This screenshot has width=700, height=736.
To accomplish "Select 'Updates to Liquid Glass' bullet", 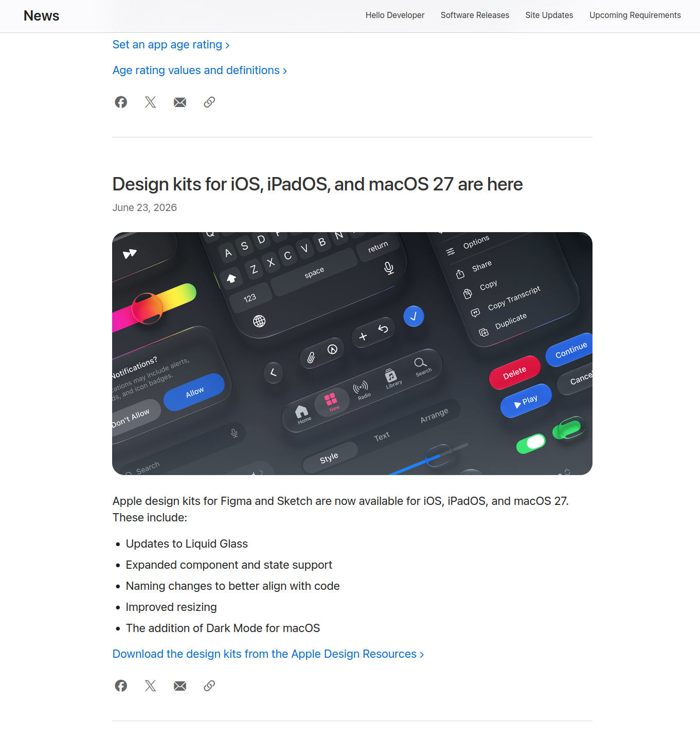I will coord(187,544).
